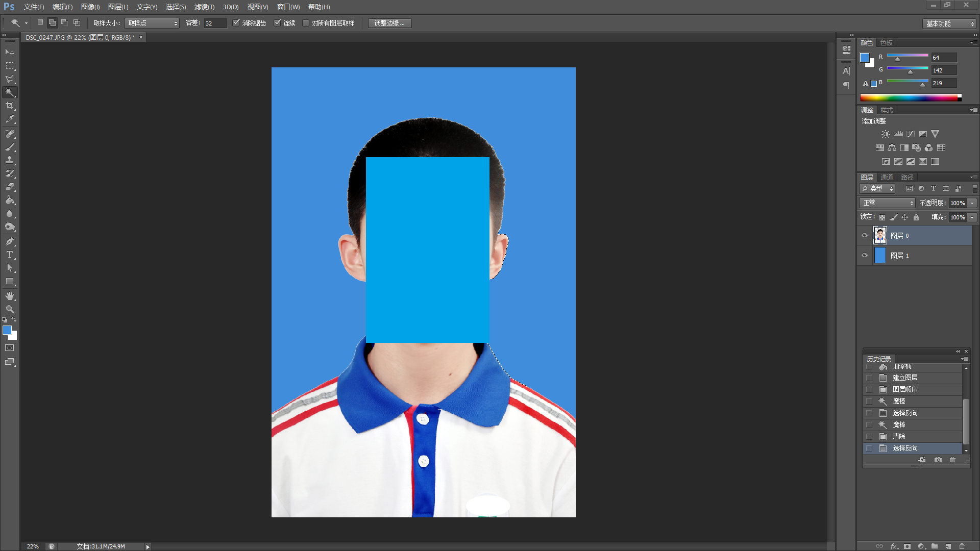Toggle anti-alias checkbox 消除锯齿
Viewport: 980px width, 551px height.
pyautogui.click(x=236, y=23)
